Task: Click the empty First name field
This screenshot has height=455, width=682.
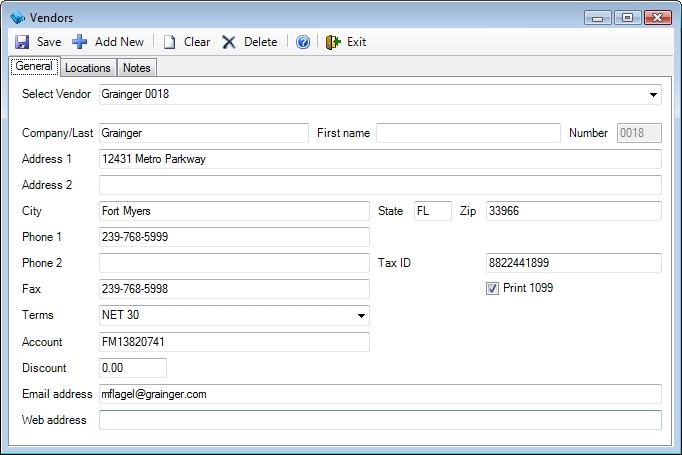Action: point(468,133)
